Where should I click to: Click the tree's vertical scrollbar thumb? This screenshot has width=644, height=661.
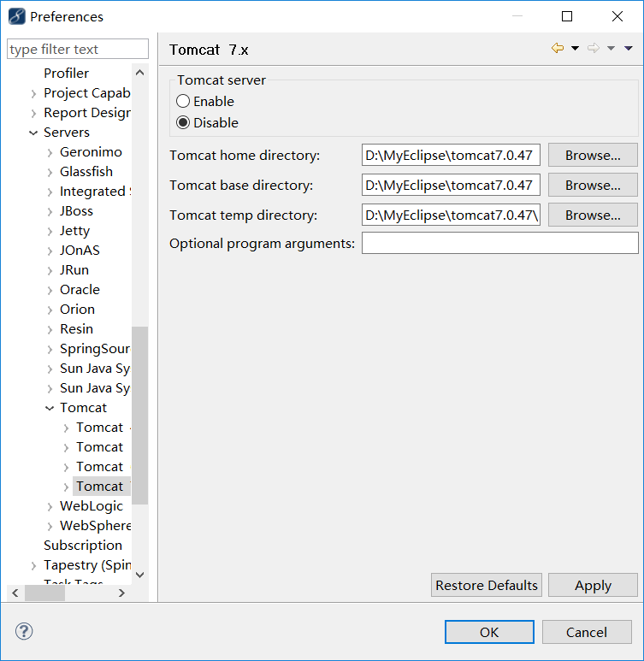(140, 415)
